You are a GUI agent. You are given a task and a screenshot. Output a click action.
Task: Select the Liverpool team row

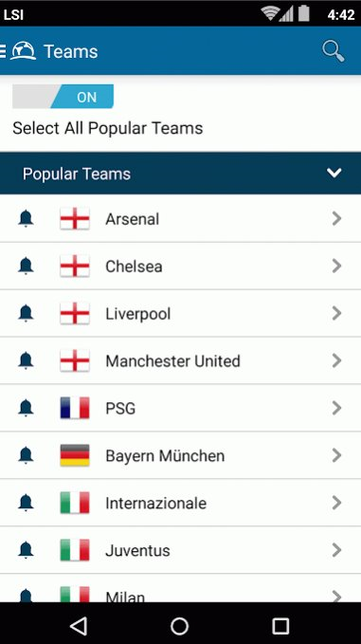pyautogui.click(x=180, y=313)
